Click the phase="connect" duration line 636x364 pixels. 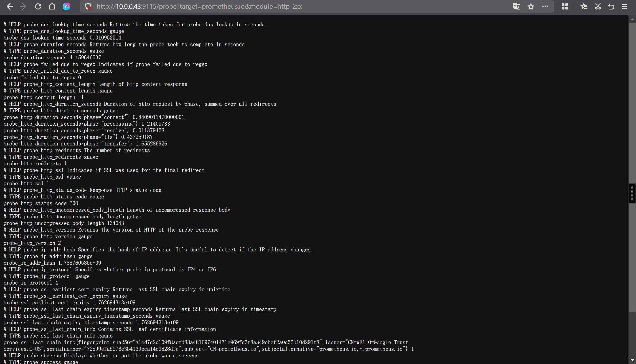tap(94, 117)
